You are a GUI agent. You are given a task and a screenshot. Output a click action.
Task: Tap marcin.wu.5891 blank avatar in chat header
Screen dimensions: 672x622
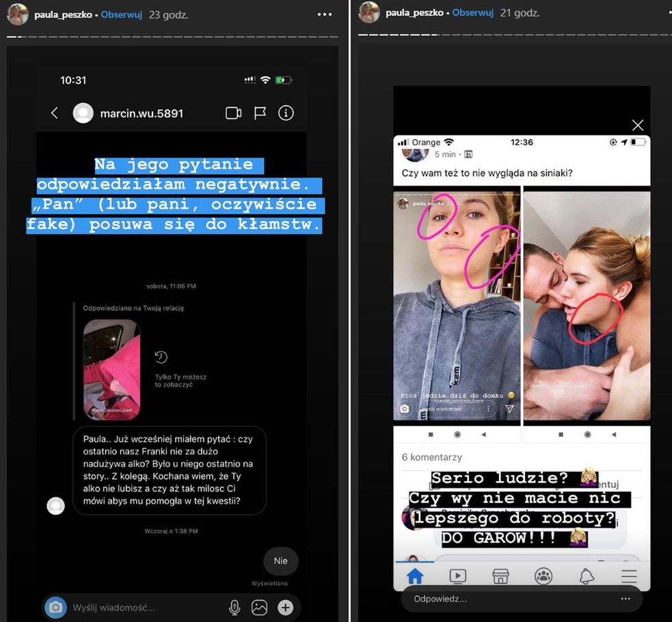83,113
